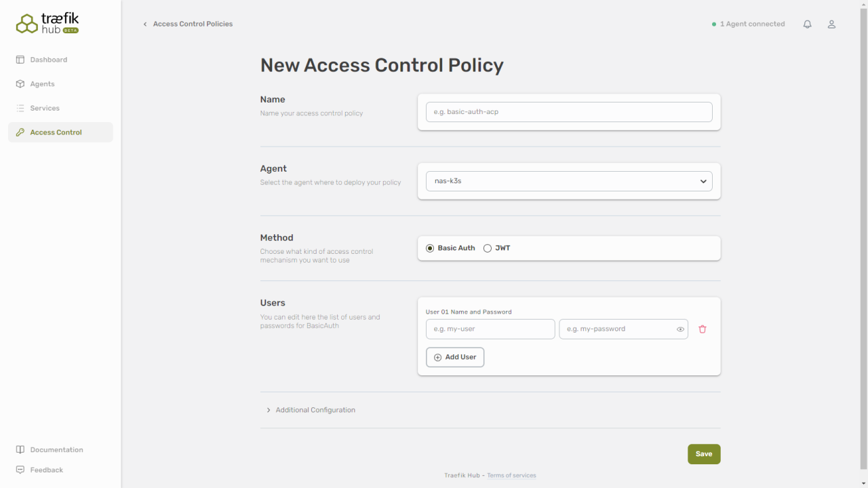Click the Traefik Hub logo
The width and height of the screenshot is (868, 488).
click(47, 24)
